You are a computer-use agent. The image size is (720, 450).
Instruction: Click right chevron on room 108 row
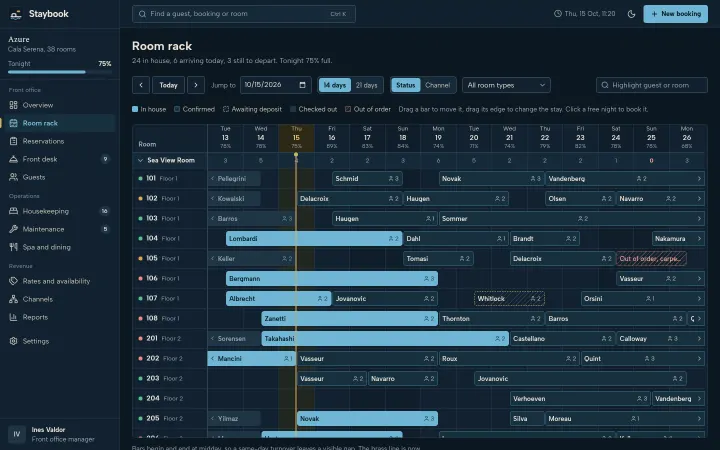699,319
